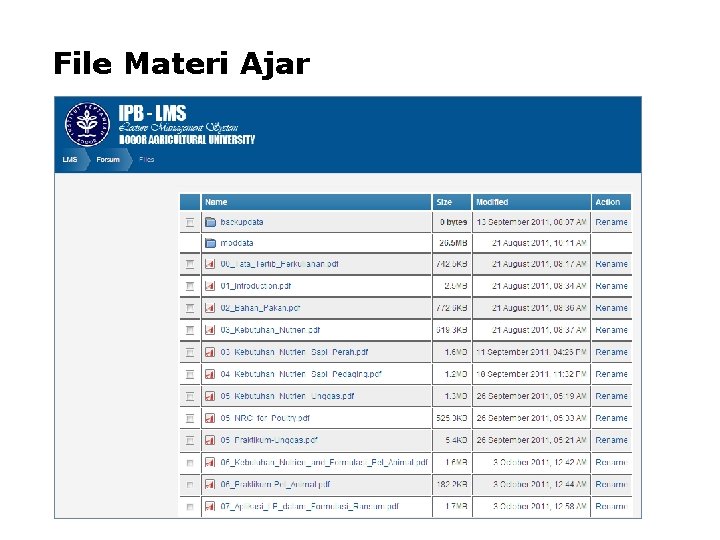720x540 pixels.
Task: Select the checkbox for the Sapi_Pedaging PDF
Action: click(190, 375)
